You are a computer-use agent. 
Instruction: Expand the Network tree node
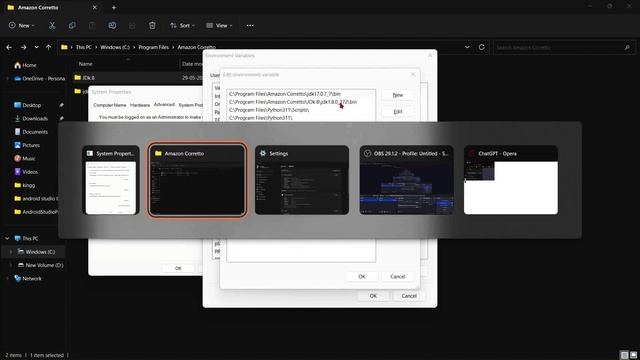coord(7,278)
